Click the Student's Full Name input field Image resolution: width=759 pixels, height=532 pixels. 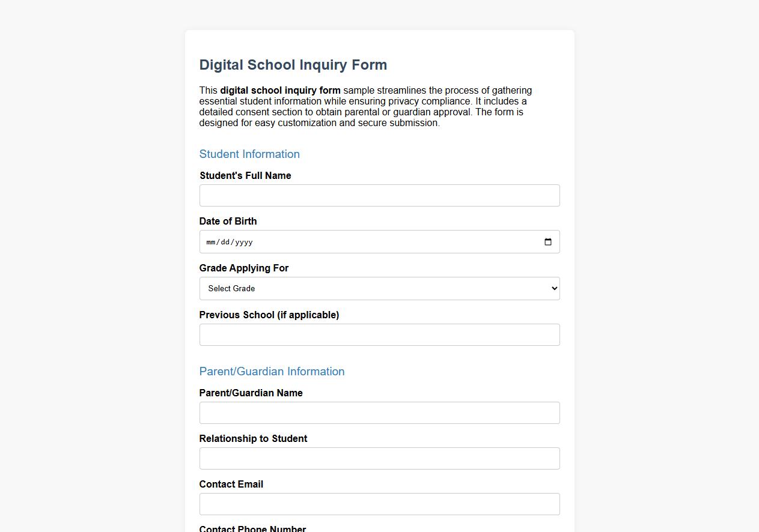click(x=379, y=195)
